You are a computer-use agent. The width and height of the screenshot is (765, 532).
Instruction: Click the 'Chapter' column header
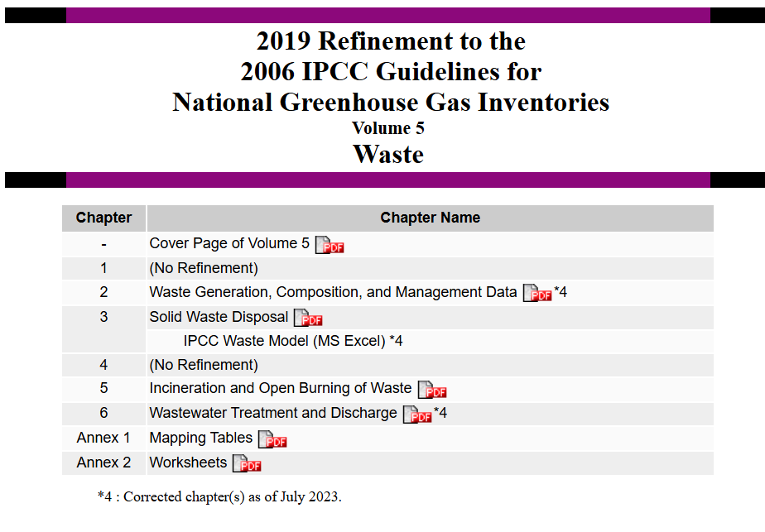pyautogui.click(x=104, y=218)
